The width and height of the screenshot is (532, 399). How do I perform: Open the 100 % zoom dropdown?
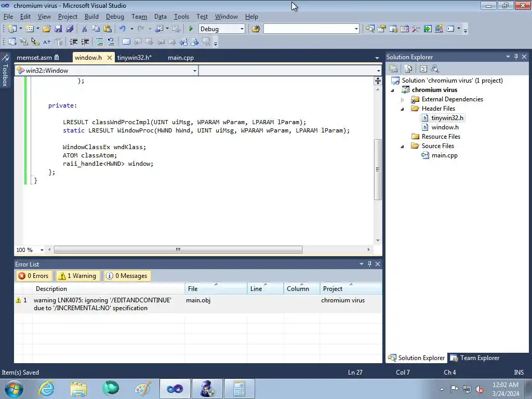click(42, 250)
